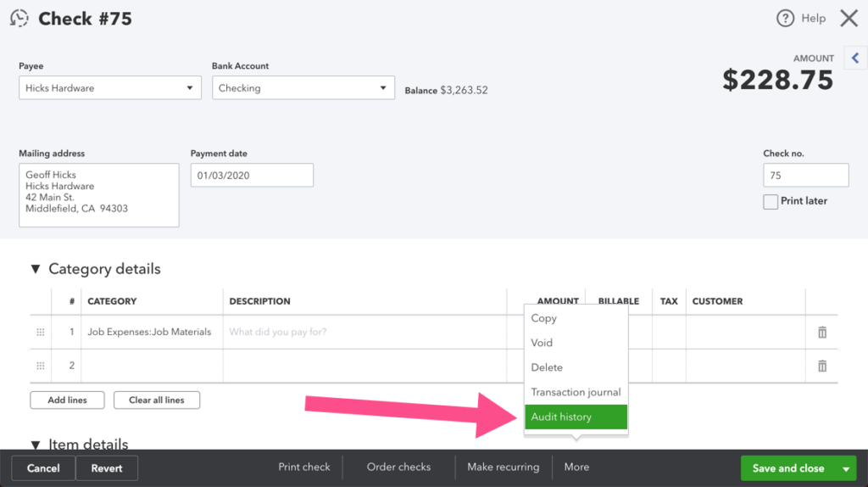Click the Revert button
This screenshot has width=868, height=487.
(x=106, y=468)
